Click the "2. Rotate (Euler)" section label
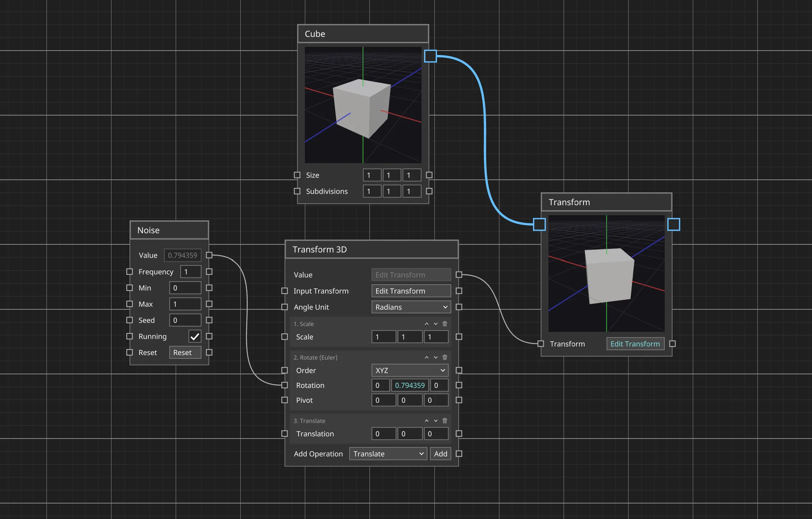This screenshot has width=812, height=519. pos(316,357)
